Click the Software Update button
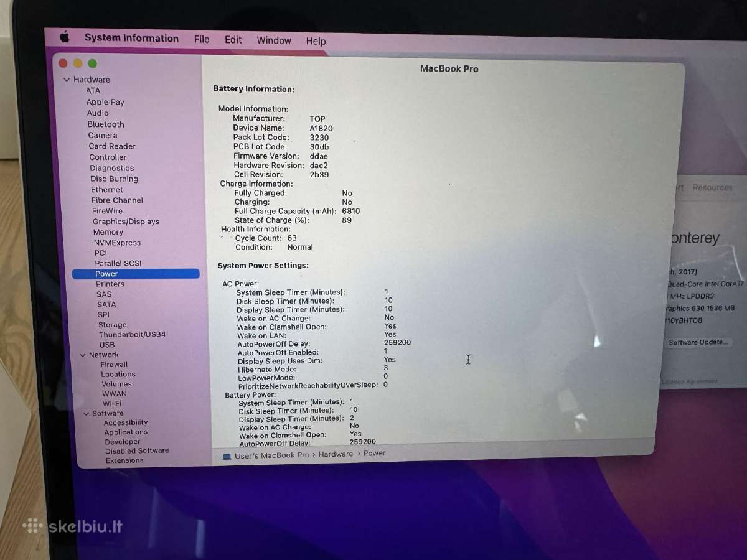 (x=697, y=342)
